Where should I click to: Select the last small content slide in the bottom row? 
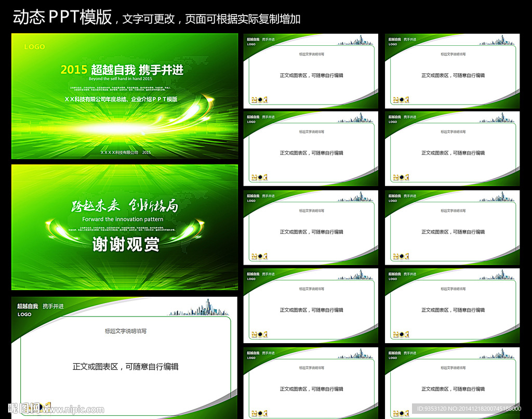pos(453,383)
